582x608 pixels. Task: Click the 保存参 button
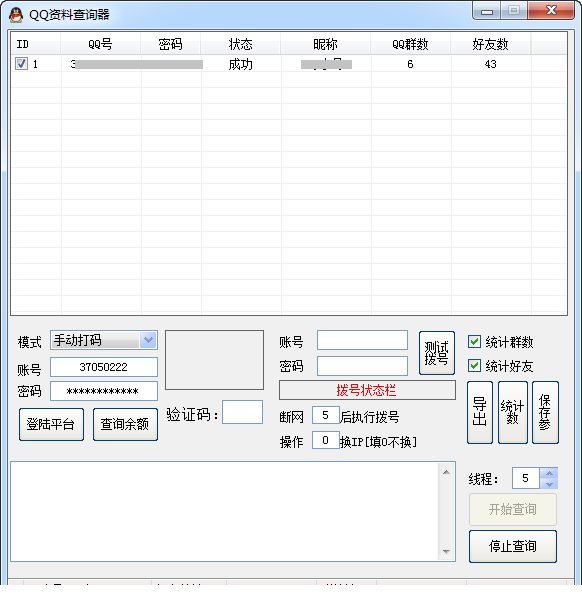(545, 412)
